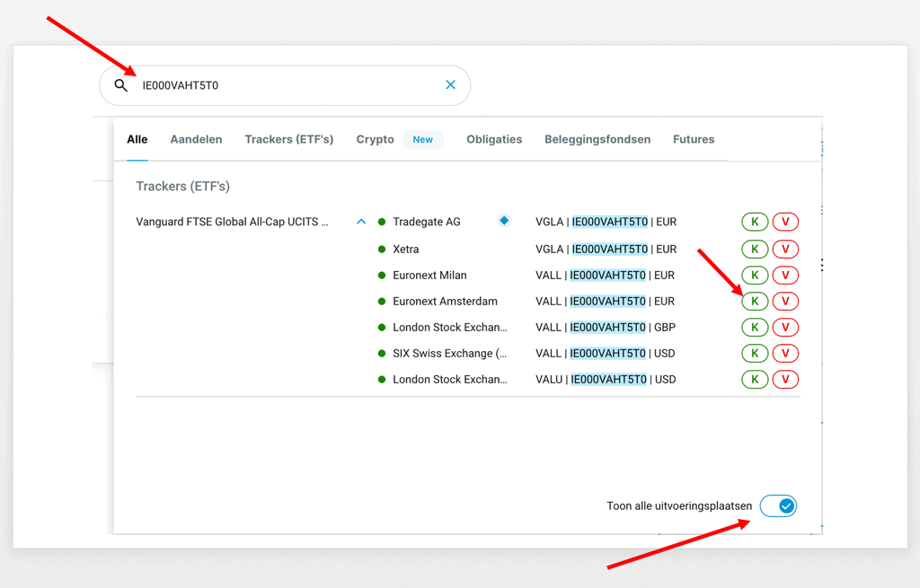Open the Crypto tab
Viewport: 920px width, 588px height.
[375, 139]
